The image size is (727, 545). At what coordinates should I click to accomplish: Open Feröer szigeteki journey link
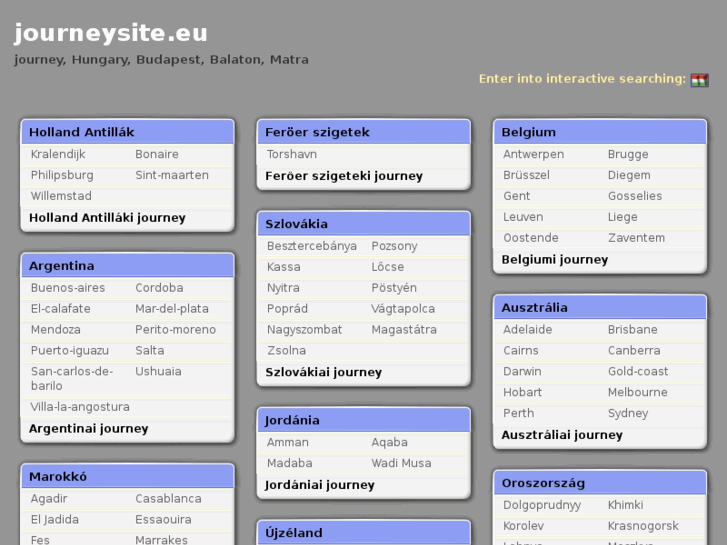[344, 176]
